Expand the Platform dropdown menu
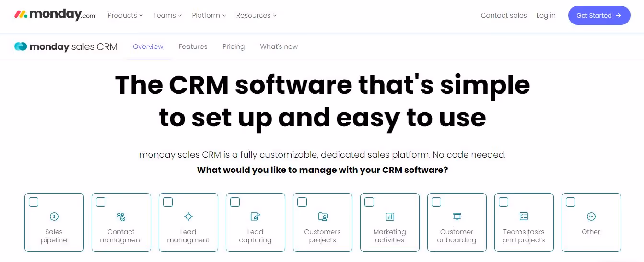 (209, 15)
